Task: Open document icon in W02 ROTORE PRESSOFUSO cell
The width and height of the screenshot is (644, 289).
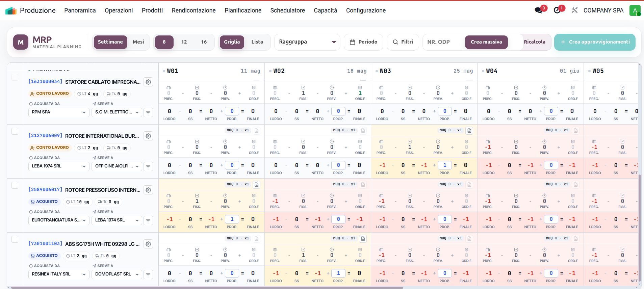Action: pyautogui.click(x=363, y=185)
